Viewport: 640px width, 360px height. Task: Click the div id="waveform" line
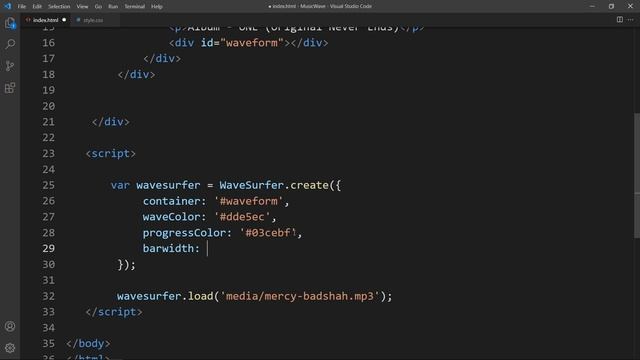pos(249,43)
